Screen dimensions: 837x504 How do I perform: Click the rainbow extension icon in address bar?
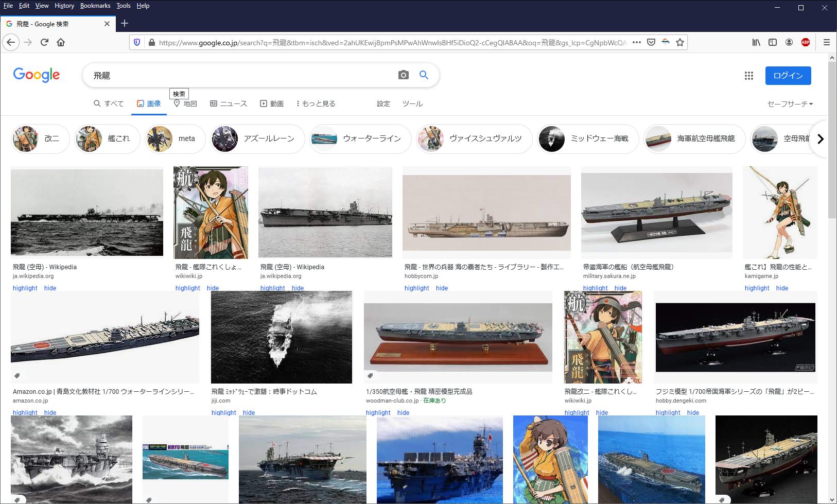[666, 42]
